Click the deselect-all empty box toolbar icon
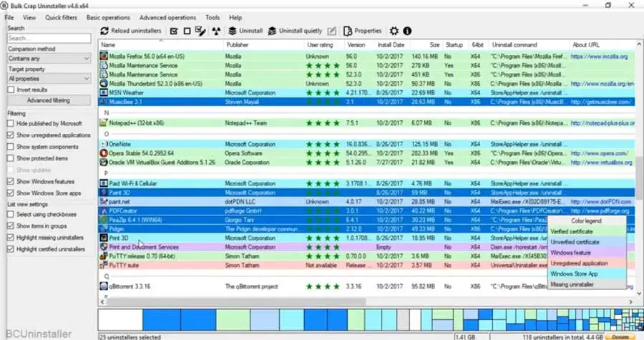 (187, 31)
